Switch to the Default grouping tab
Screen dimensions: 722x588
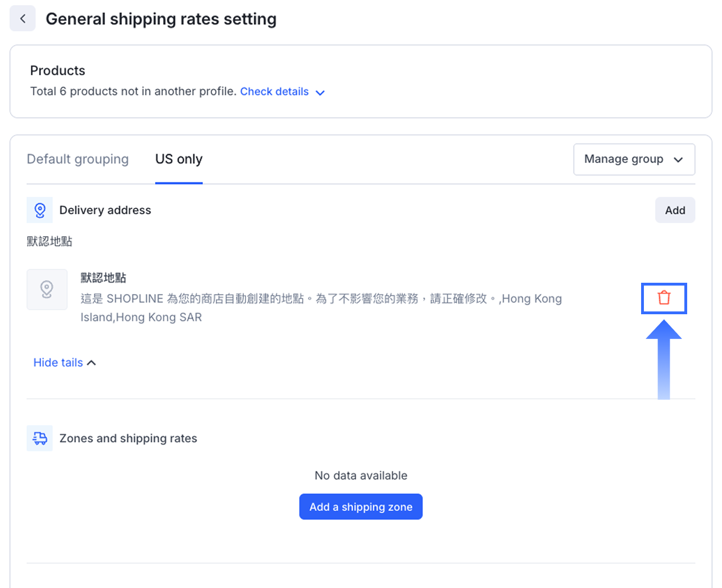(78, 159)
